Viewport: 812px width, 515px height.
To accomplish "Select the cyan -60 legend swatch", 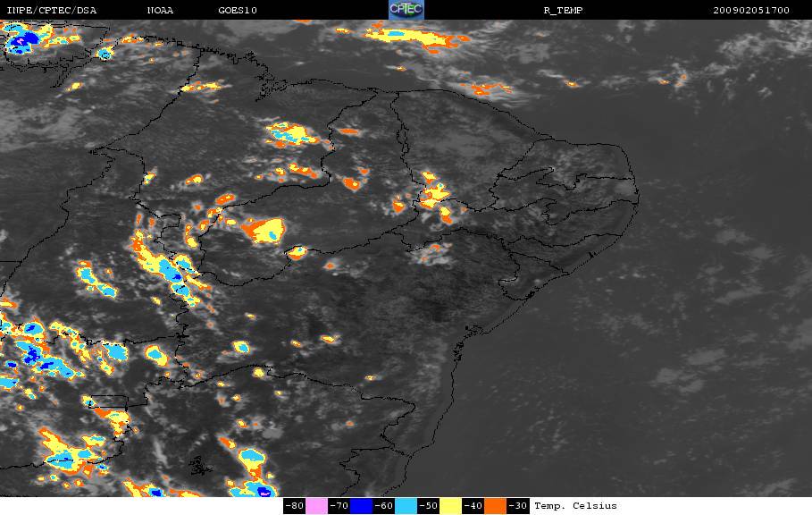I will click(x=406, y=506).
